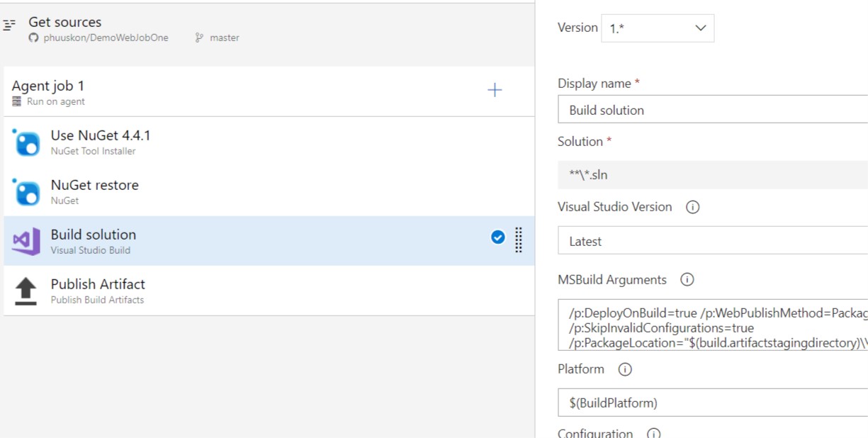Click the master branch label
The width and height of the screenshot is (868, 438).
point(225,38)
